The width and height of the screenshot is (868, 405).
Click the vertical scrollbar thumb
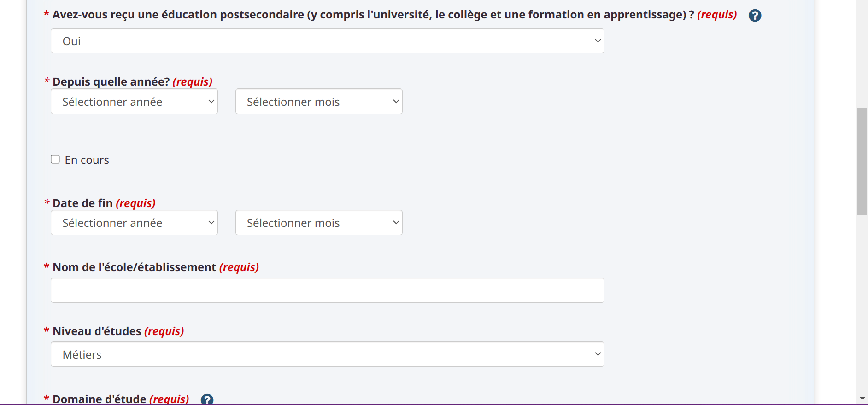[862, 161]
